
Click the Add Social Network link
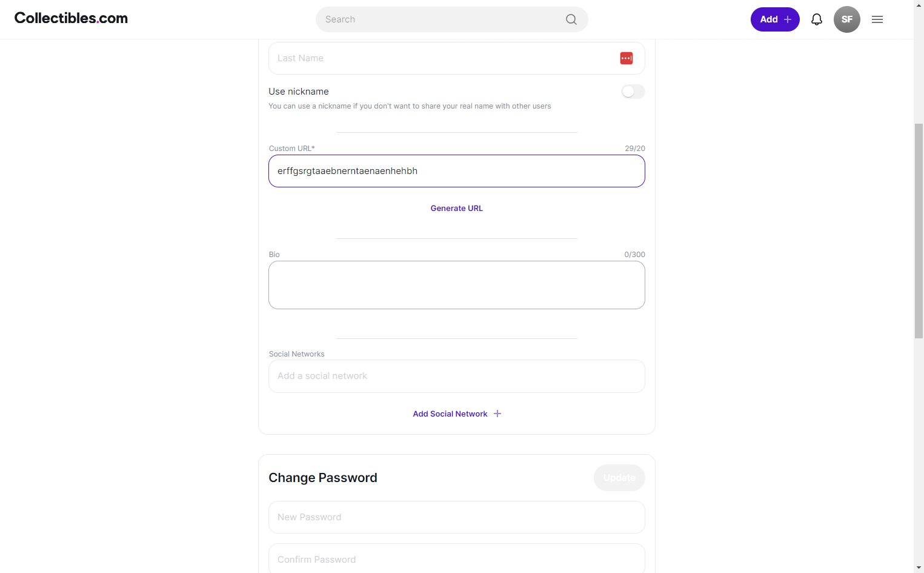pos(450,414)
